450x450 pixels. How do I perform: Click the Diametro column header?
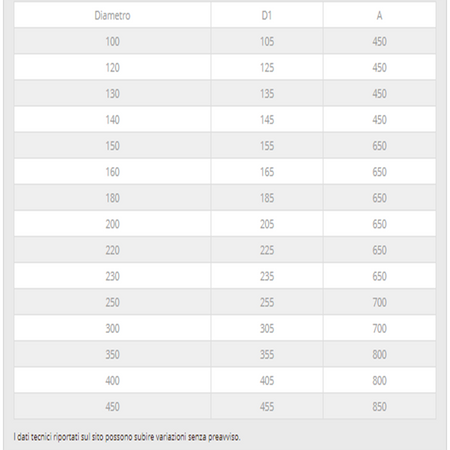click(112, 15)
